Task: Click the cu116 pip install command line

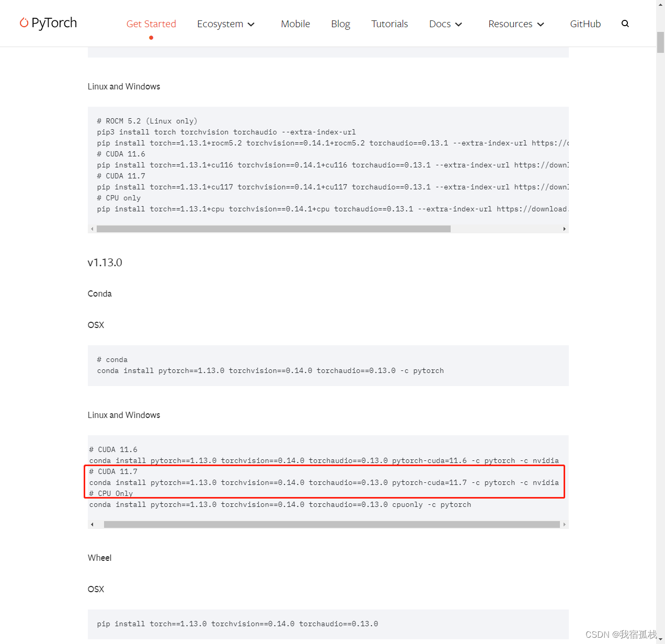Action: pos(332,165)
